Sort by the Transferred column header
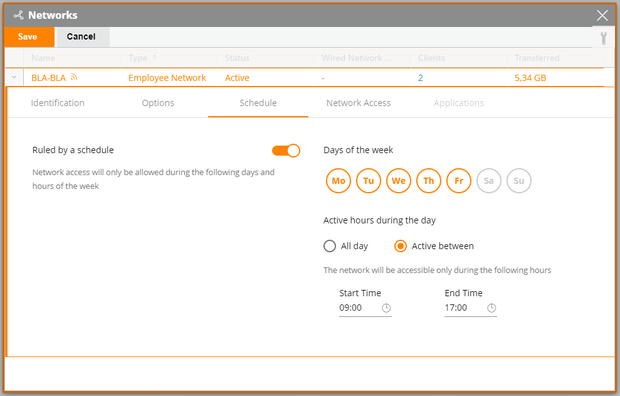Viewport: 620px width, 396px height. coord(537,58)
